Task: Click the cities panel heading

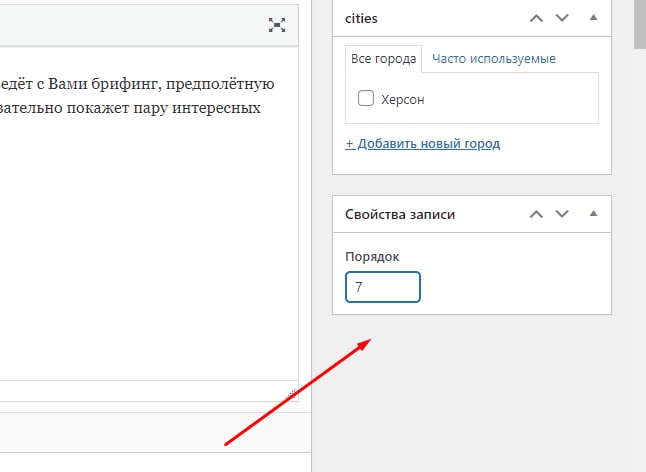Action: click(x=361, y=19)
